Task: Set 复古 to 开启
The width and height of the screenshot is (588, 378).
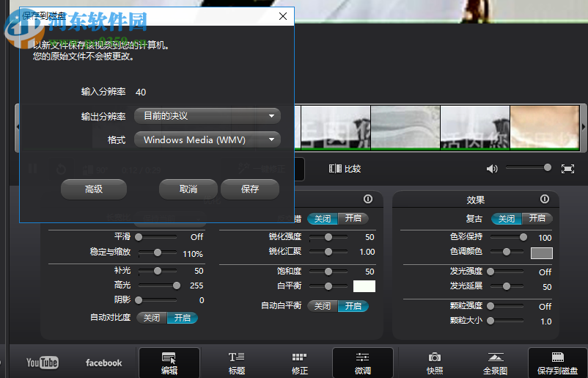Action: click(537, 219)
